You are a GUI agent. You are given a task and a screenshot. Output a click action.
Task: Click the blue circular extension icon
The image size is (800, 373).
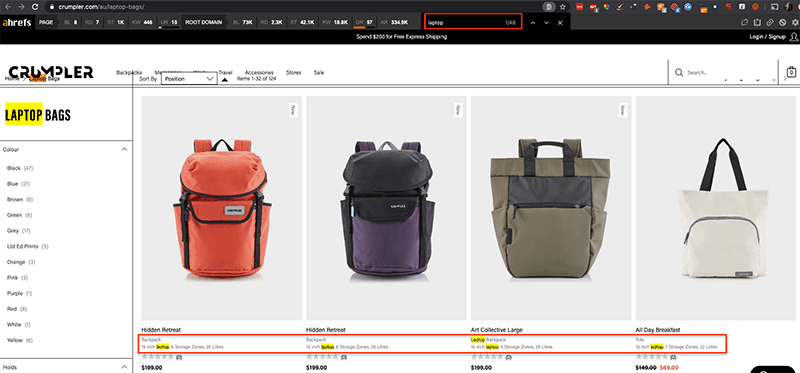point(687,7)
